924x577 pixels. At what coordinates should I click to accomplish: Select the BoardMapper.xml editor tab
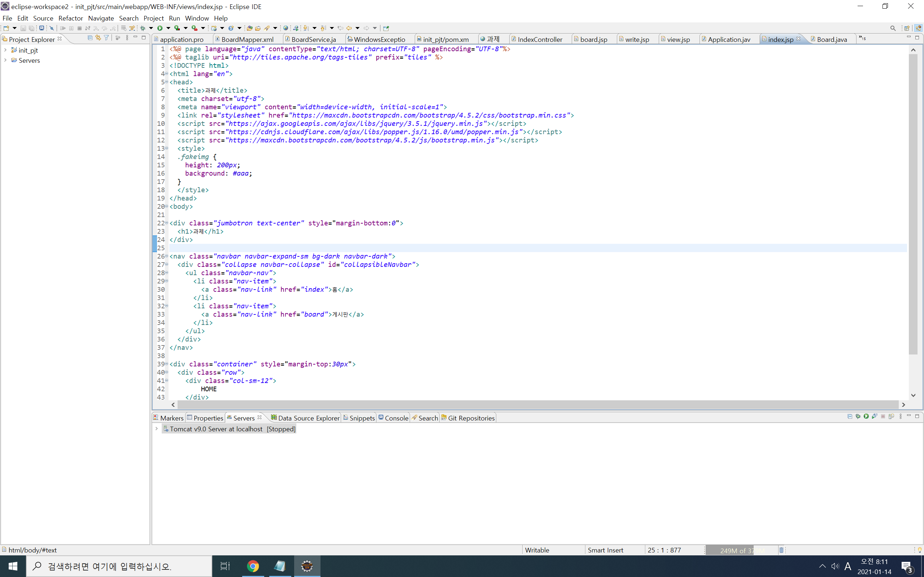247,39
